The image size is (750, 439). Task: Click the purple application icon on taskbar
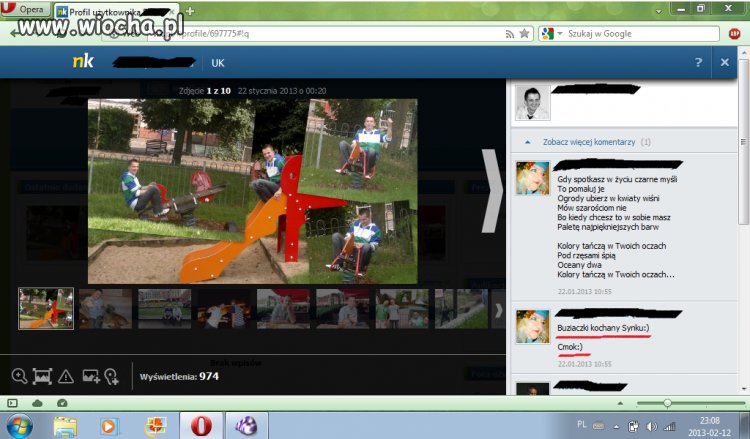click(x=246, y=426)
